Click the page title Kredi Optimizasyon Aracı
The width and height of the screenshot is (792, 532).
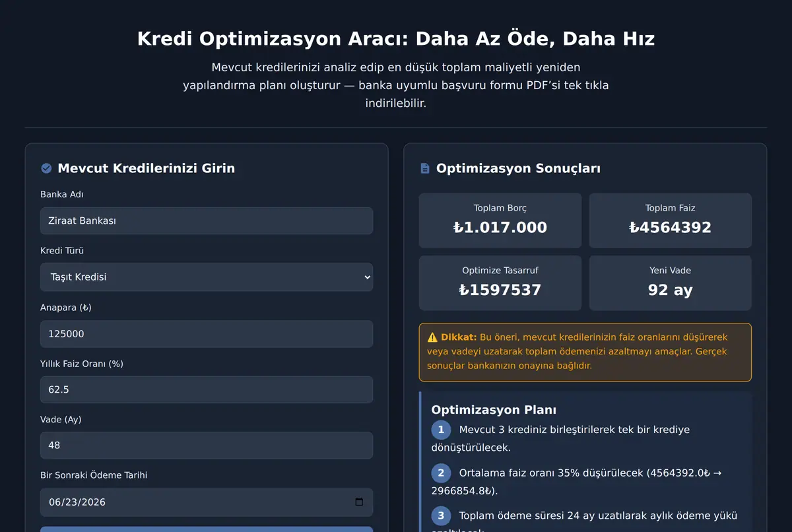(396, 38)
